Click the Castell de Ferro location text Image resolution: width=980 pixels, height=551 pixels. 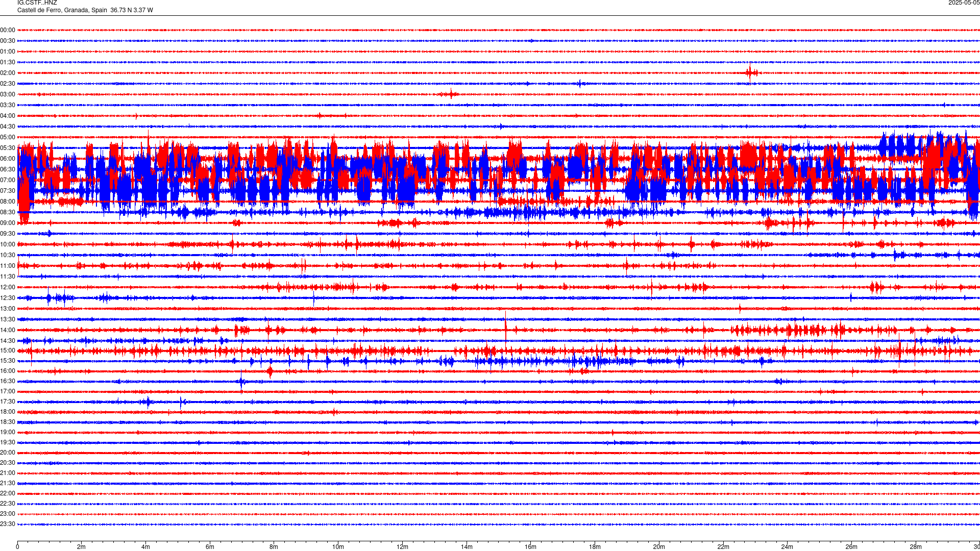[x=85, y=10]
